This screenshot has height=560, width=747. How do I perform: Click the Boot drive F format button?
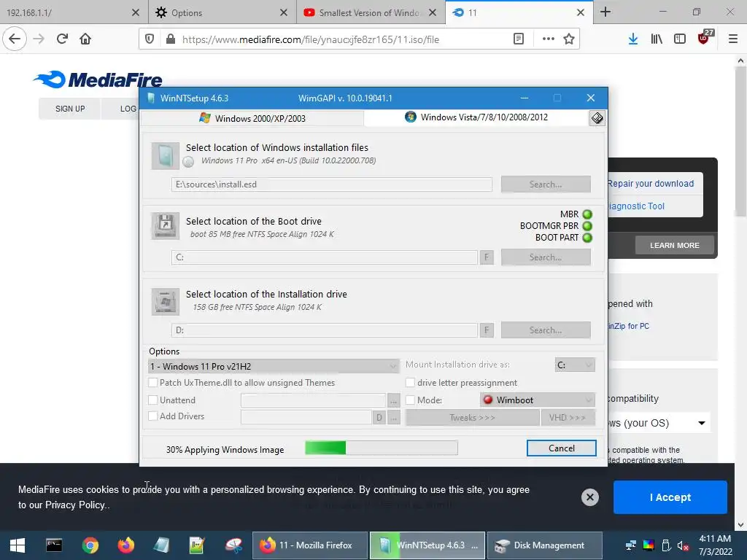pos(487,257)
